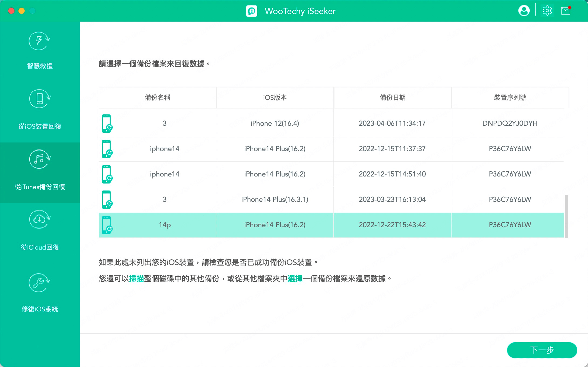The width and height of the screenshot is (588, 367).
Task: Open the user account profile icon
Action: coord(524,11)
